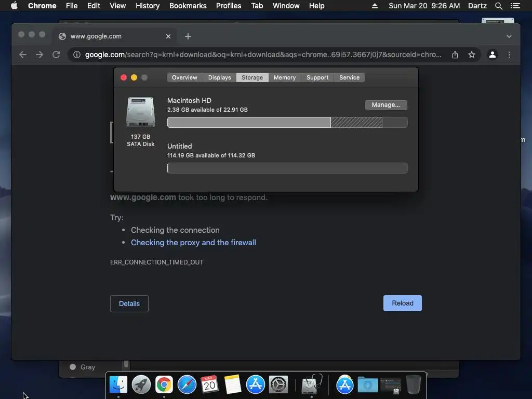Select the Gray radio option in background window
The width and height of the screenshot is (532, 399).
click(73, 367)
